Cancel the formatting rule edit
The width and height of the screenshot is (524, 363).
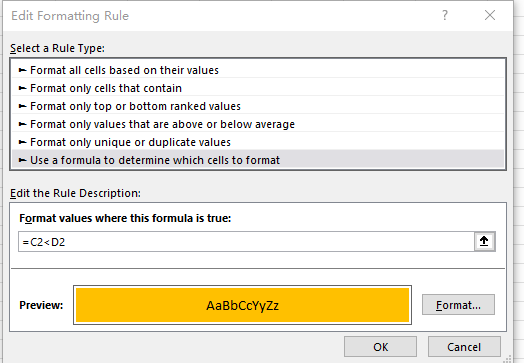464,347
